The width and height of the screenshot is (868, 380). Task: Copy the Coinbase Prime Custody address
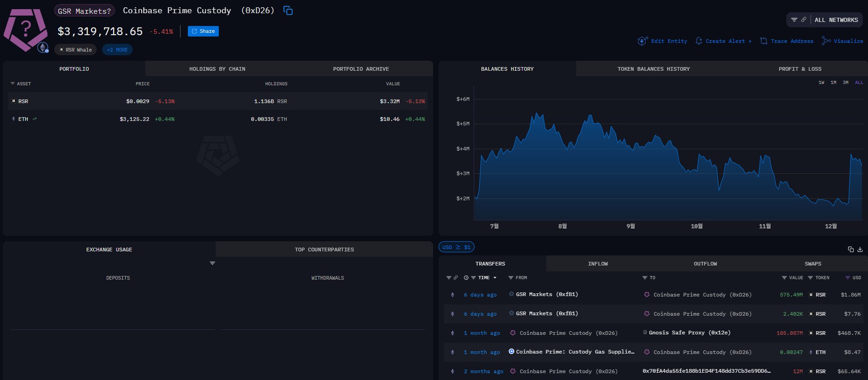pyautogui.click(x=288, y=10)
